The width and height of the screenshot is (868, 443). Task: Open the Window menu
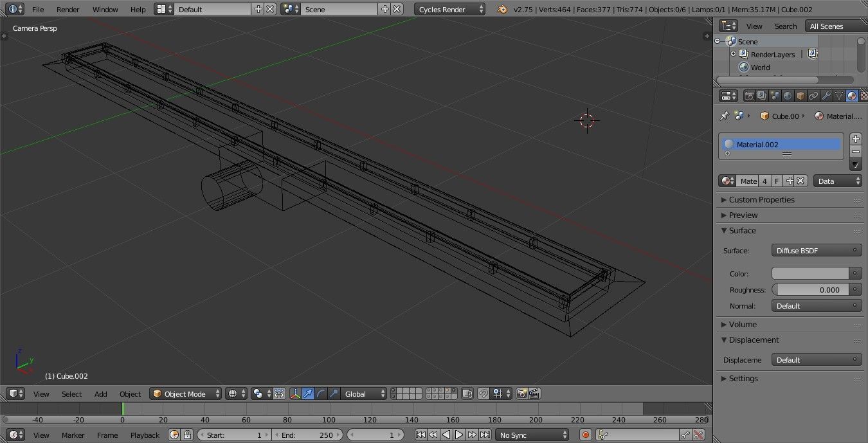[105, 10]
